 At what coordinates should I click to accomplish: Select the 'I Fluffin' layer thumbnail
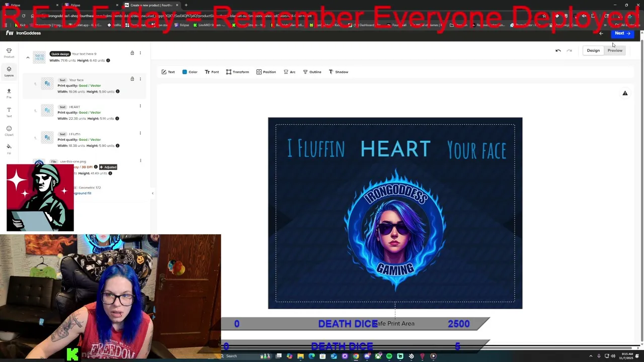coord(47,138)
